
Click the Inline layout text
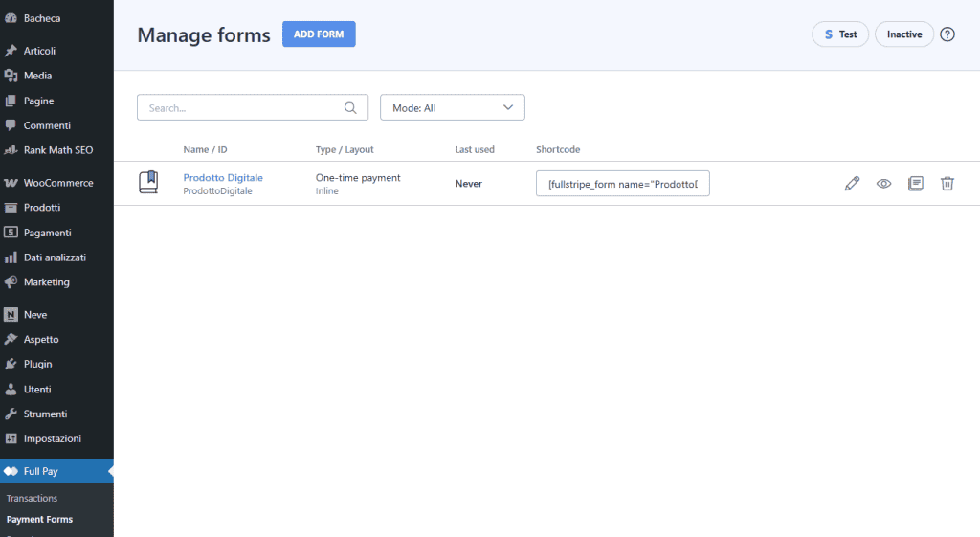click(x=327, y=190)
